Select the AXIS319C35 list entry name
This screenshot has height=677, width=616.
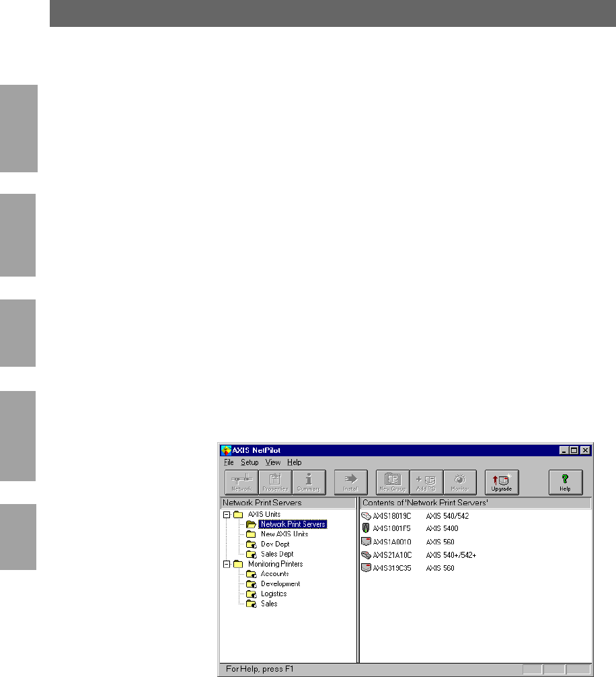391,568
